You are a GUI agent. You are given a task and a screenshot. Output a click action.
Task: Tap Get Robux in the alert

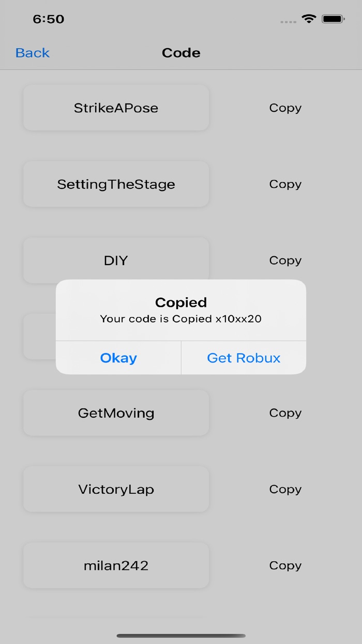click(243, 358)
